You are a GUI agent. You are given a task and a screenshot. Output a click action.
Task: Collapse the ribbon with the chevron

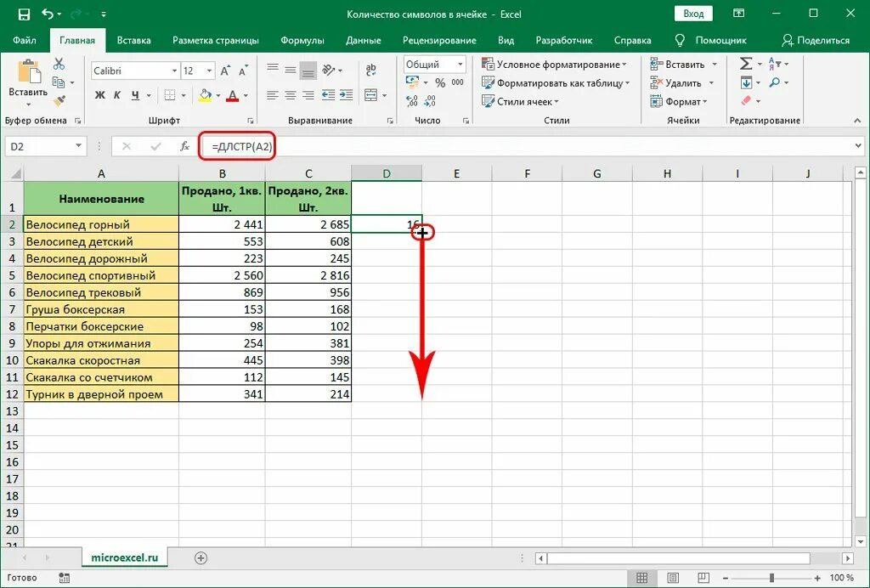858,121
